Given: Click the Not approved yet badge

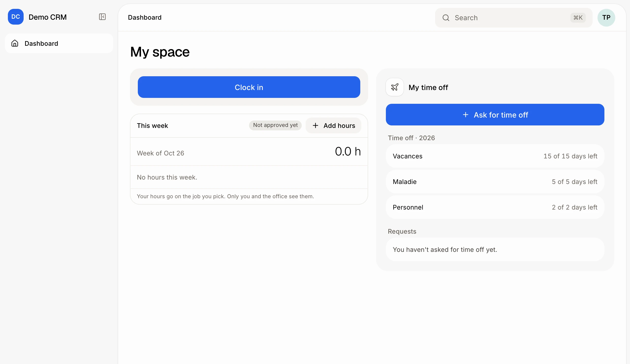Looking at the screenshot, I should point(275,125).
